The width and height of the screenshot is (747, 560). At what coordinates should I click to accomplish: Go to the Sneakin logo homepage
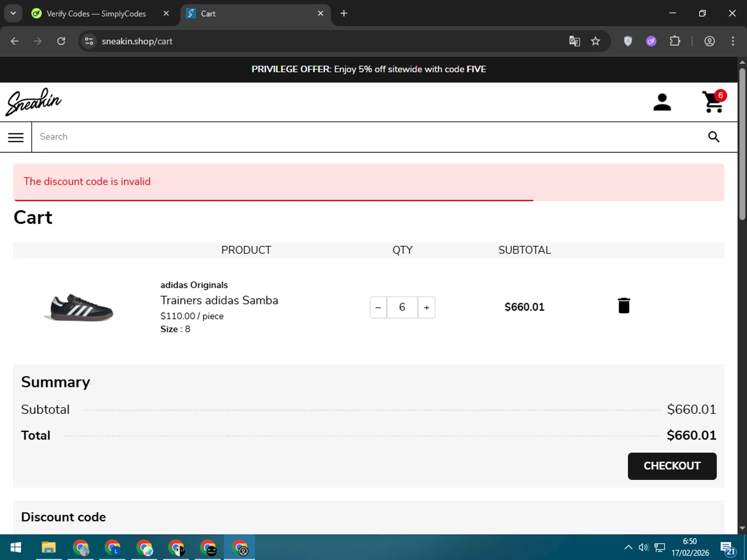click(x=33, y=102)
